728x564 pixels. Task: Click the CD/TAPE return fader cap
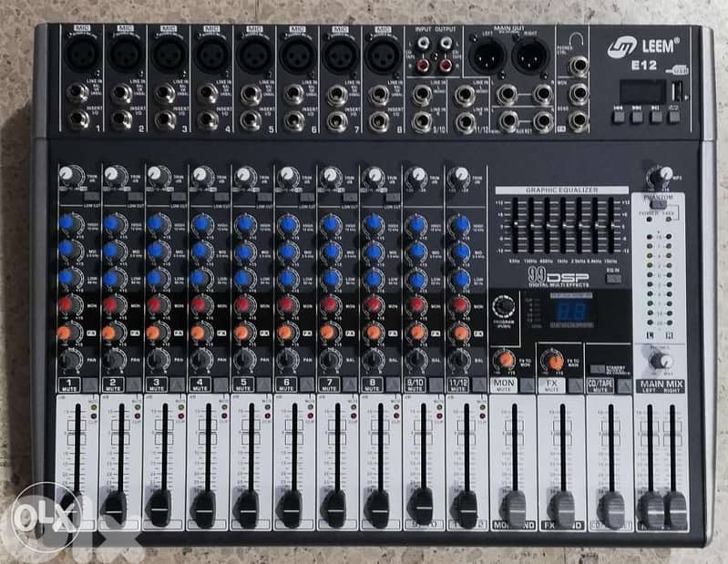612,510
